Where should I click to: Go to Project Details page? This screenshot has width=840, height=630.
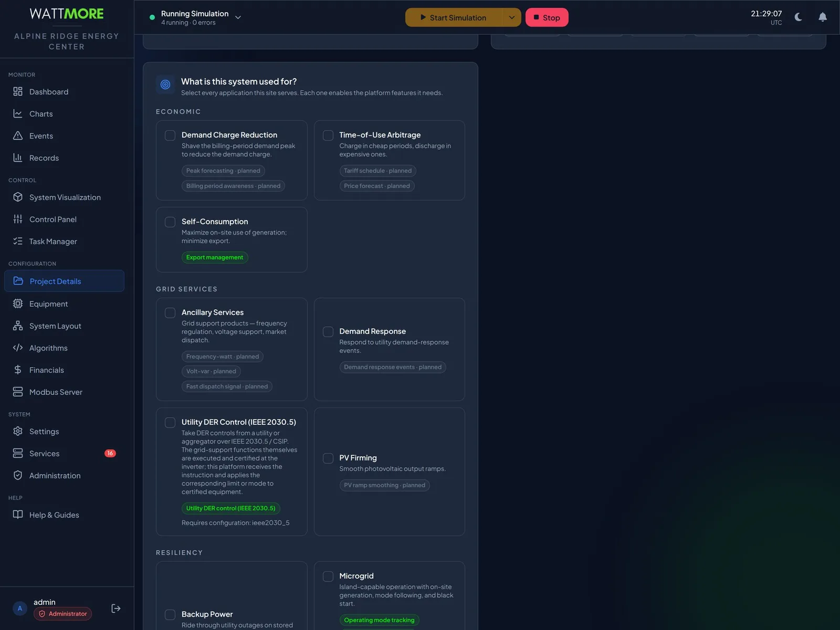point(65,281)
